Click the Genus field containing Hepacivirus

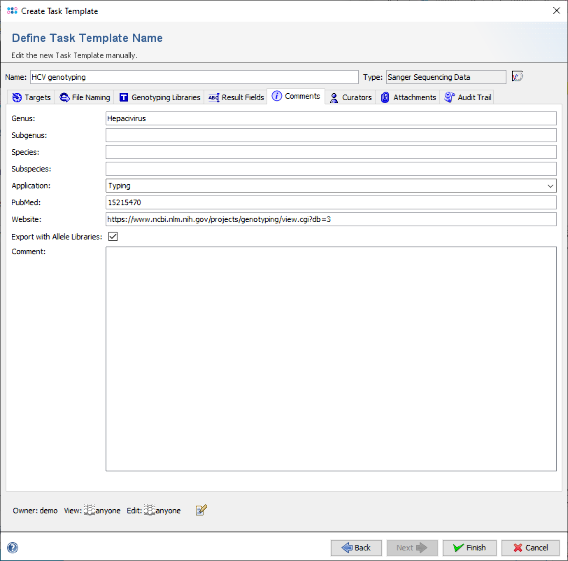point(331,118)
